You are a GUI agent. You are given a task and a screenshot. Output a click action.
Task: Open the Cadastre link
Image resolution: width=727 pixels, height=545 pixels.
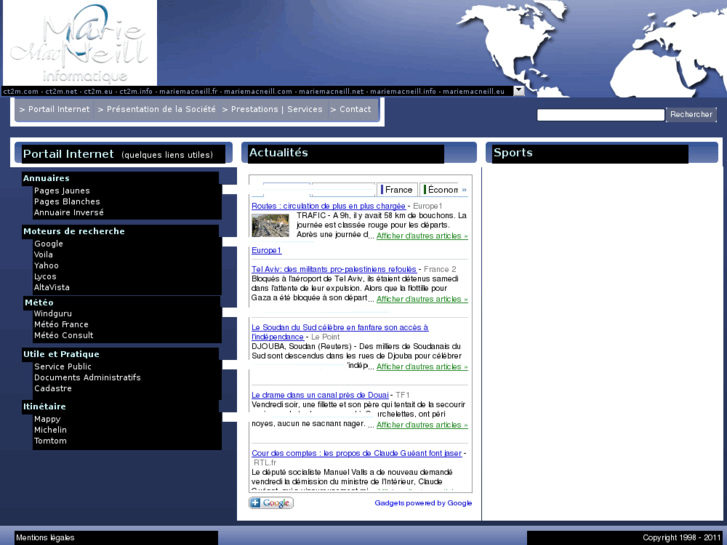[x=53, y=389]
